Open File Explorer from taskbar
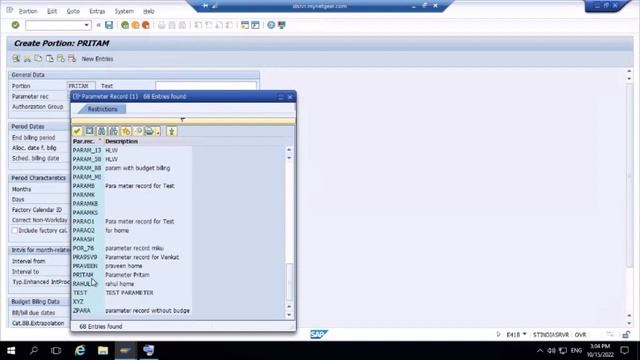Viewport: 640px width, 360px height. click(103, 350)
